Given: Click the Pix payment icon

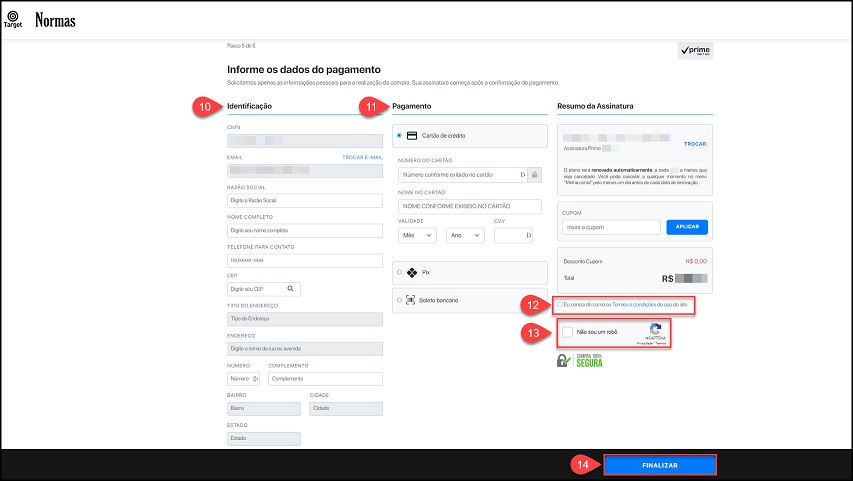Looking at the screenshot, I should click(x=412, y=271).
